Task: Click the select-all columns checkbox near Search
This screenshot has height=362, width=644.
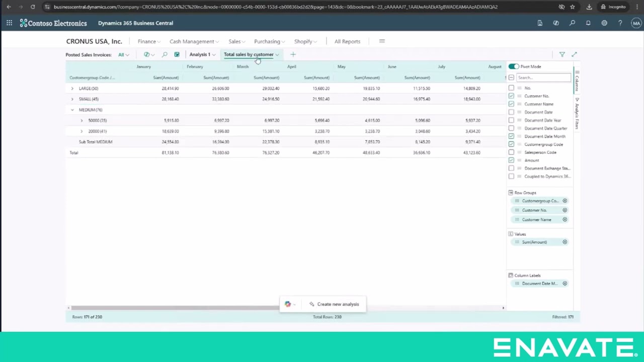Action: 511,77
